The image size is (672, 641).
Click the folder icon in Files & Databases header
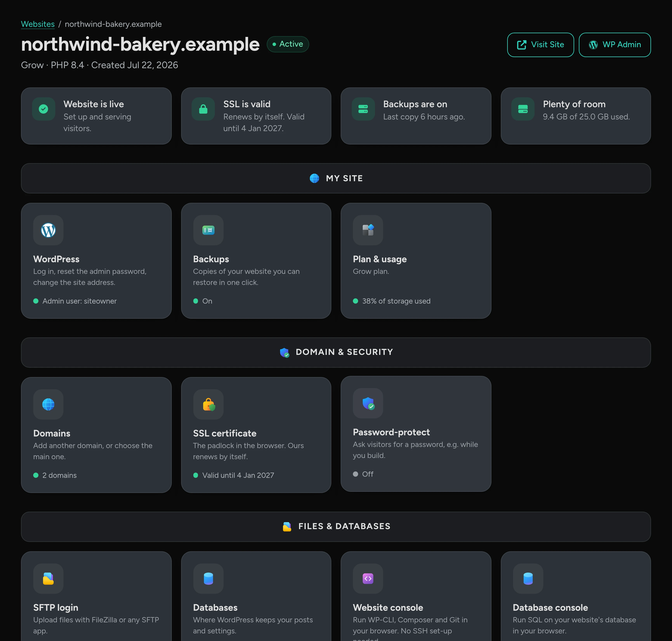(287, 527)
